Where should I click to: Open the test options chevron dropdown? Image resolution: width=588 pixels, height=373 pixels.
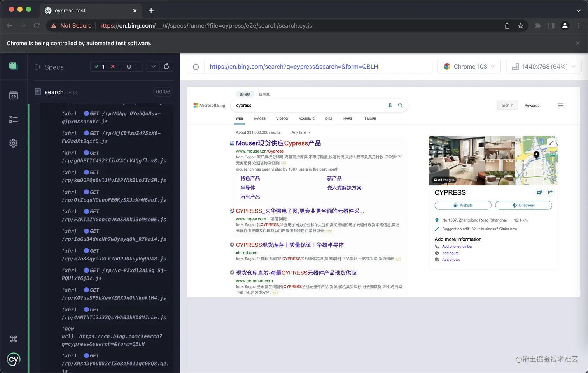point(153,67)
